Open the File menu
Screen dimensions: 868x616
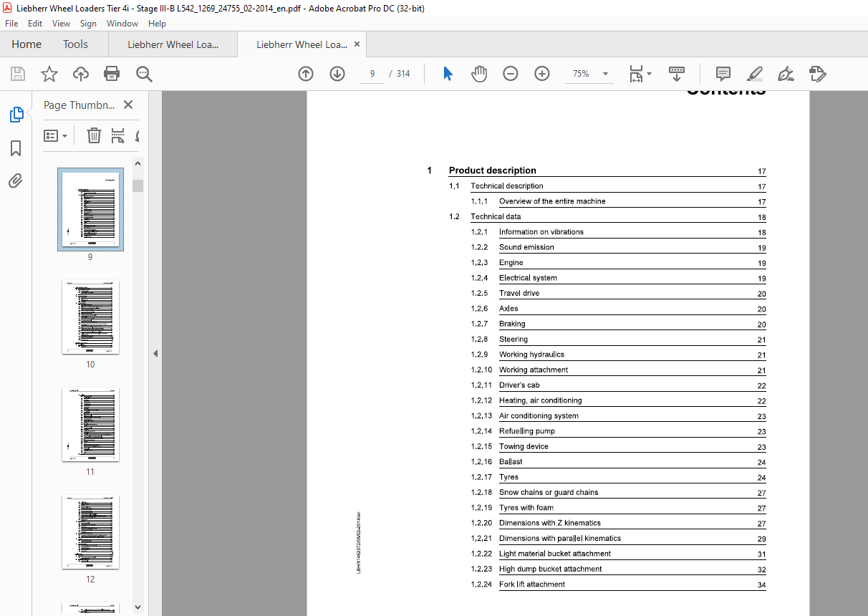[11, 24]
